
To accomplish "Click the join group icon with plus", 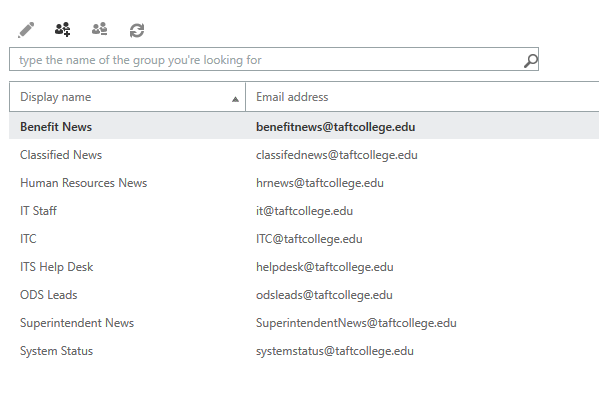I will [x=62, y=29].
